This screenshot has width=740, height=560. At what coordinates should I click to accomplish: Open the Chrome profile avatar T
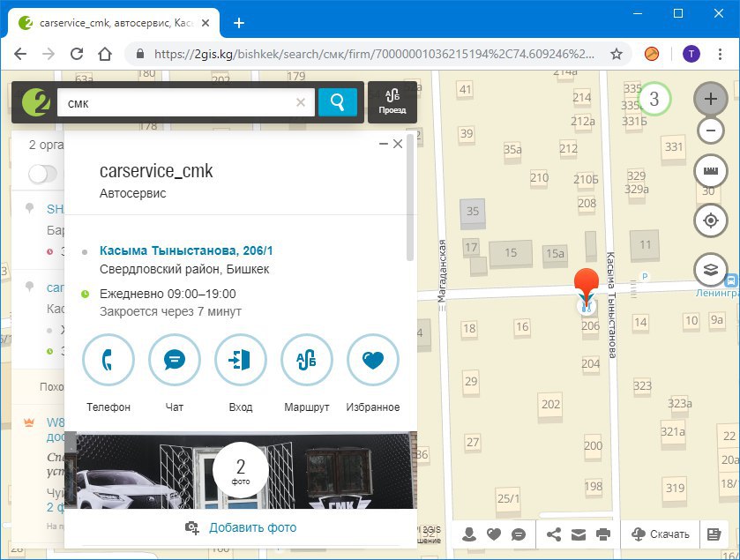(x=691, y=54)
